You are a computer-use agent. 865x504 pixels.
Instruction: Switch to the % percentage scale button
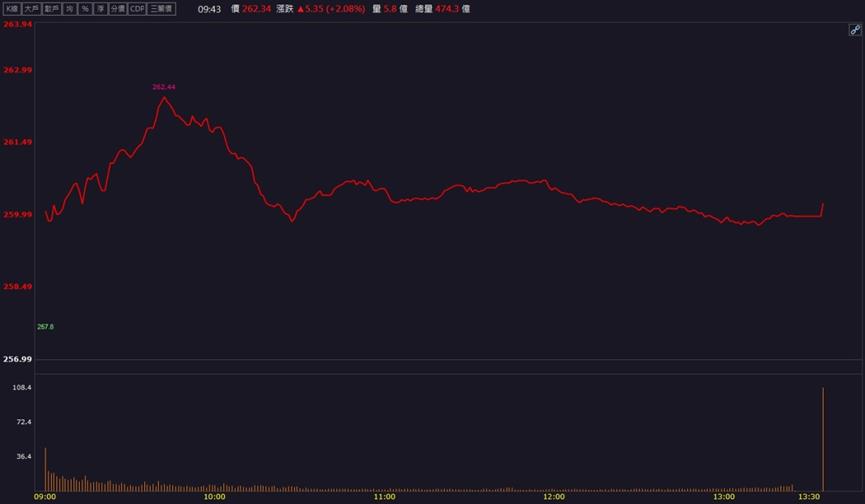pos(85,9)
